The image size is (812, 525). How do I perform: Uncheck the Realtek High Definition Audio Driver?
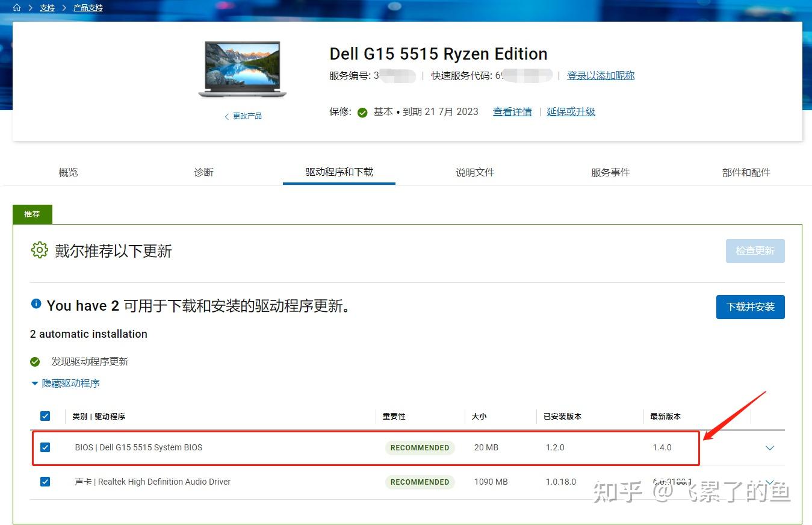coord(45,482)
